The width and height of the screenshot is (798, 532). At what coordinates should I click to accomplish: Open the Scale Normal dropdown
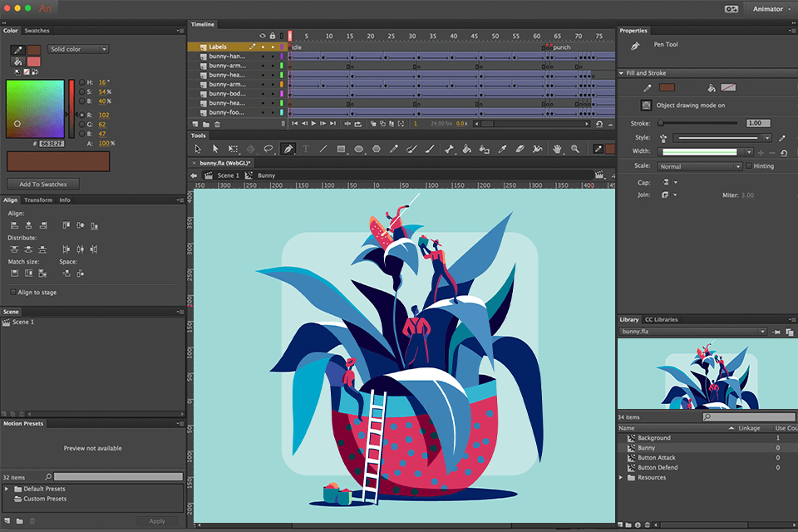coord(700,166)
